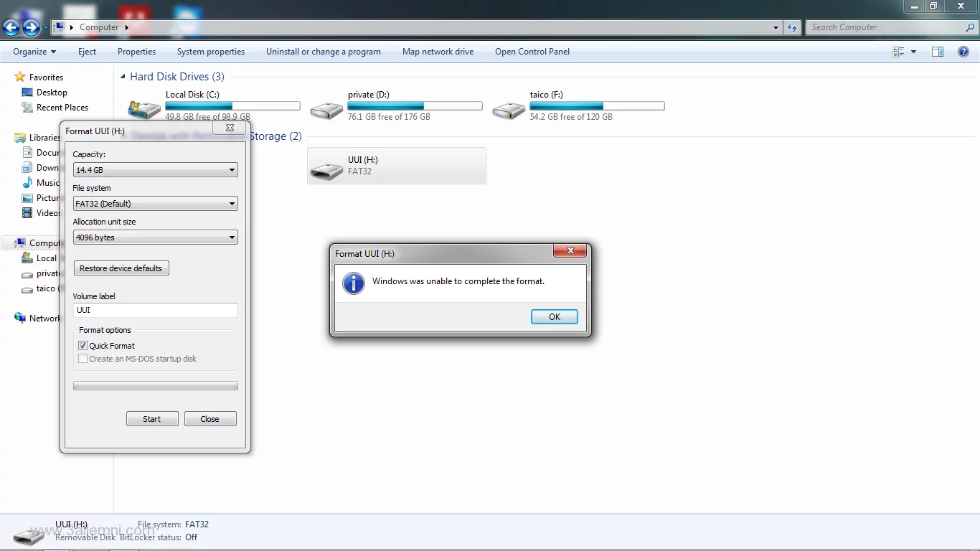Image resolution: width=980 pixels, height=551 pixels.
Task: Open the Capacity dropdown
Action: 155,170
